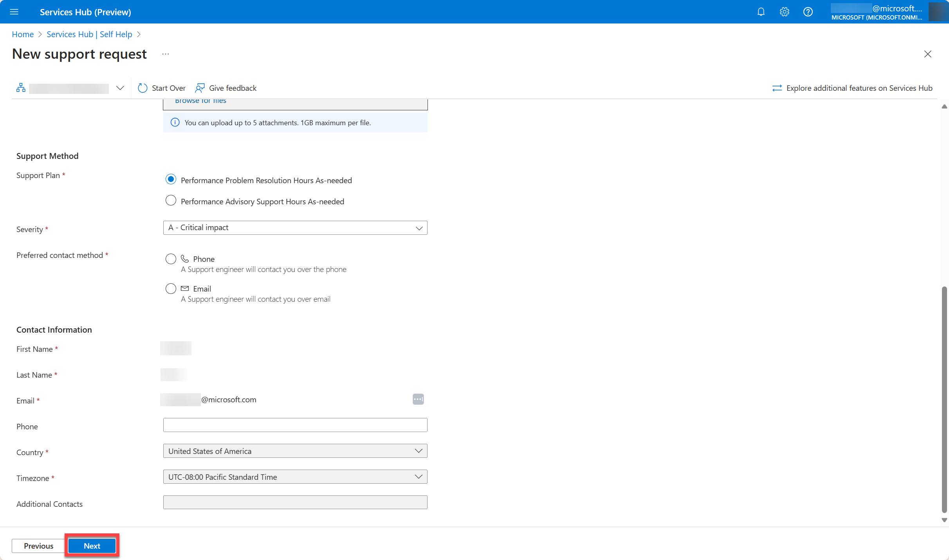Expand the Severity dropdown

pyautogui.click(x=418, y=227)
